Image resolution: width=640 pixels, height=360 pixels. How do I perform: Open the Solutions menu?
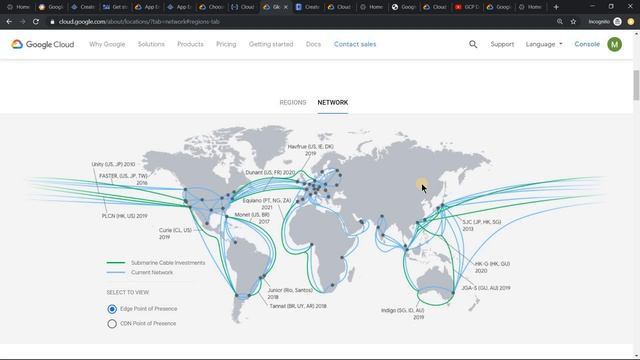151,44
